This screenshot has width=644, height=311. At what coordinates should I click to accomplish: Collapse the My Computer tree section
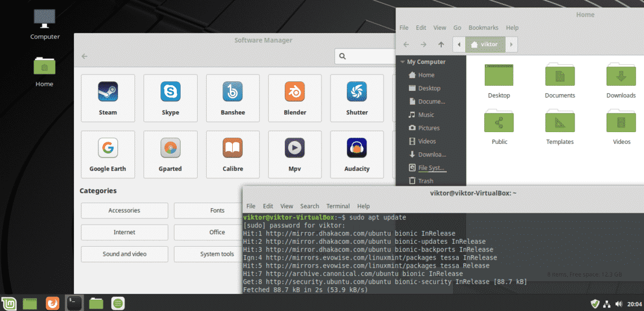402,62
